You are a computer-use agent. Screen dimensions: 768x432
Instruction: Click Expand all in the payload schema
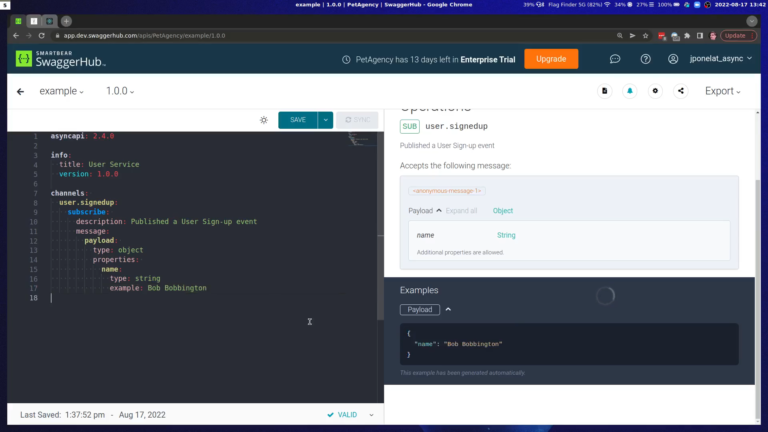pyautogui.click(x=461, y=211)
